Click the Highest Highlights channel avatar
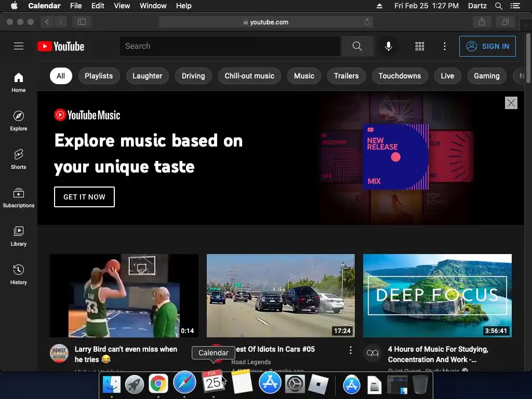 59,353
